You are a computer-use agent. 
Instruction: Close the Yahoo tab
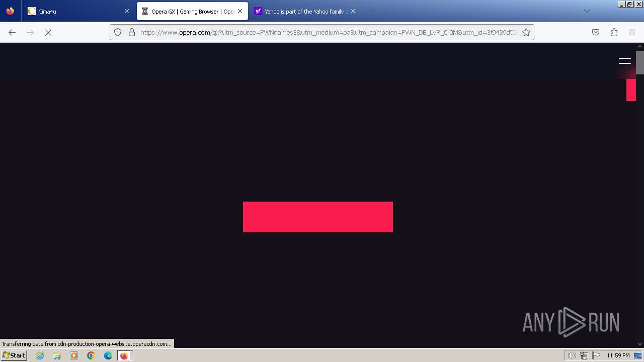pos(353,11)
